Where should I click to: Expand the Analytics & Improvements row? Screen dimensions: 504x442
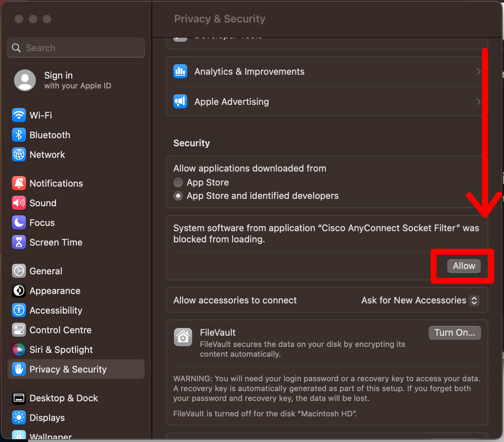tap(478, 71)
